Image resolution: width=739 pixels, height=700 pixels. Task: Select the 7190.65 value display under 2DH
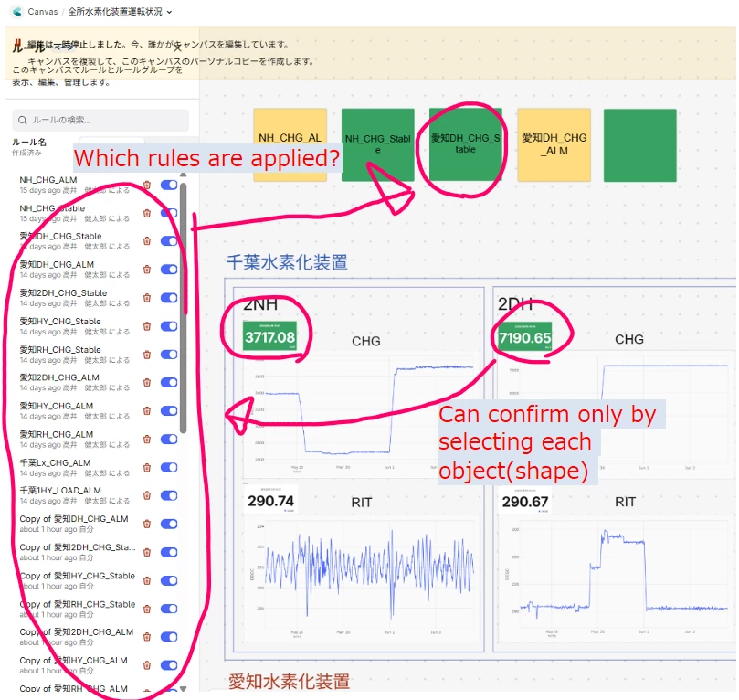(525, 336)
